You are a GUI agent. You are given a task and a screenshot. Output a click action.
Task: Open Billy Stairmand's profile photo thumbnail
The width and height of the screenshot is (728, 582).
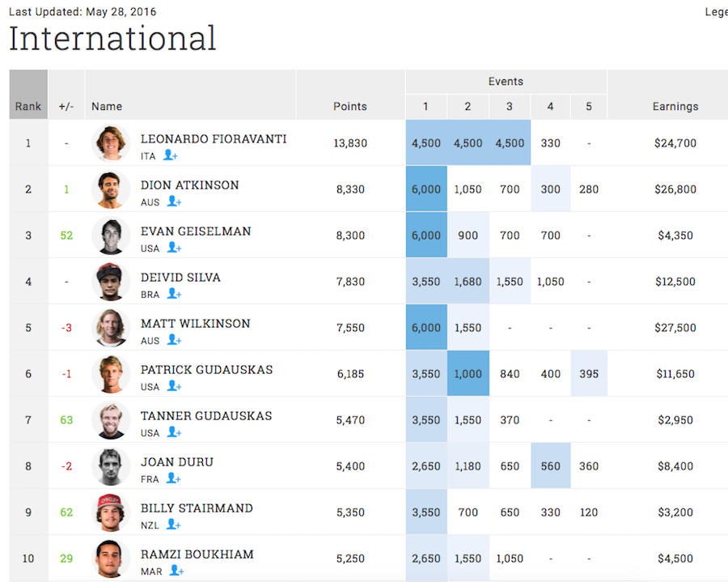coord(111,512)
